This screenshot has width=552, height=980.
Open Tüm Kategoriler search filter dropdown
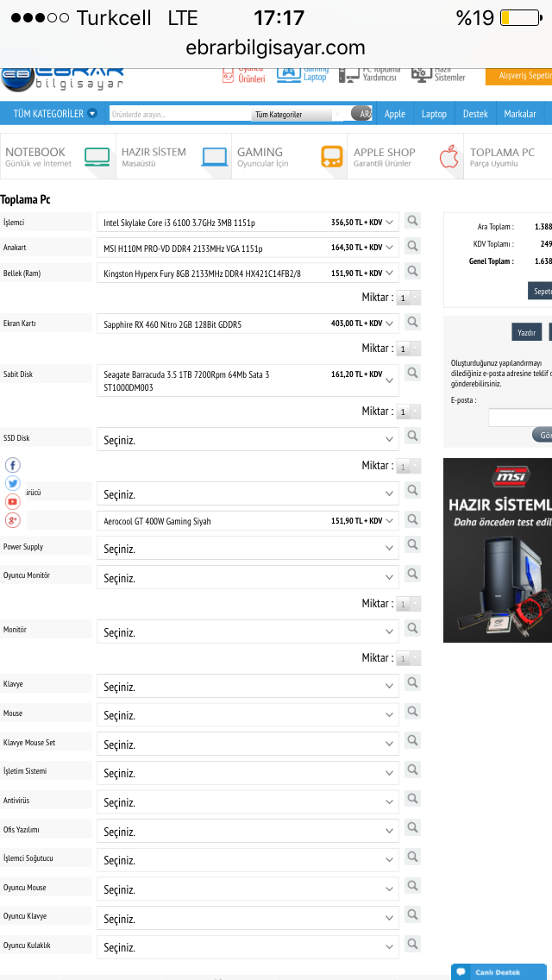(298, 115)
